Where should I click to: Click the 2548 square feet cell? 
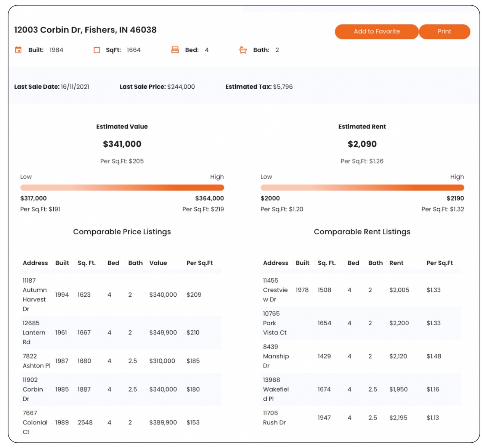[85, 422]
